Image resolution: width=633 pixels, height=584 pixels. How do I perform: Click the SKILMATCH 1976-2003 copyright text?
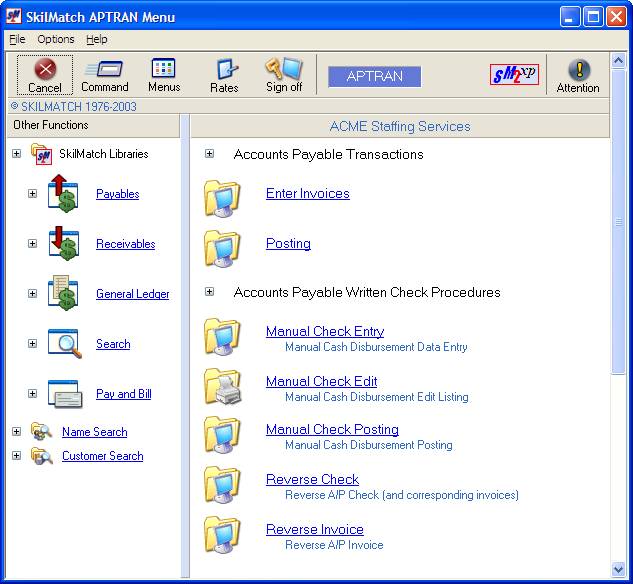pyautogui.click(x=73, y=107)
